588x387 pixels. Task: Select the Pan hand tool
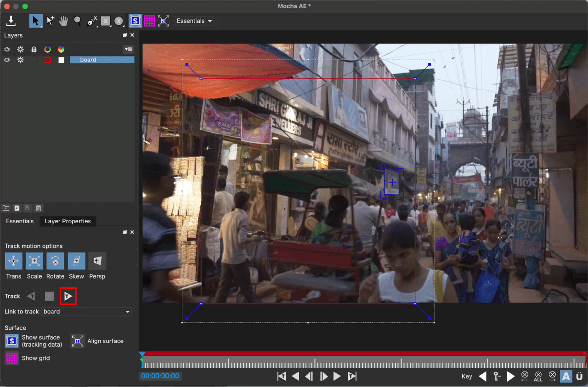(64, 21)
